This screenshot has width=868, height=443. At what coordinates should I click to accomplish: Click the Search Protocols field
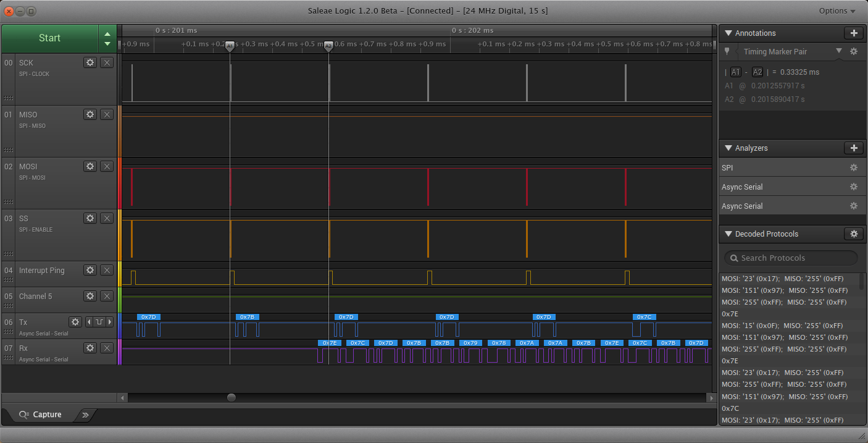pyautogui.click(x=790, y=258)
